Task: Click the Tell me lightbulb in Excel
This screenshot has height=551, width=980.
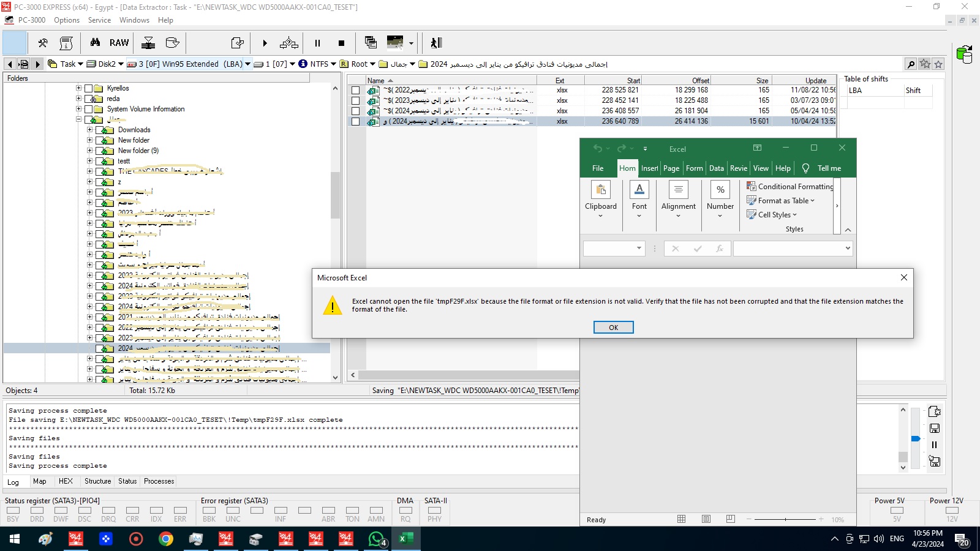Action: [x=805, y=168]
